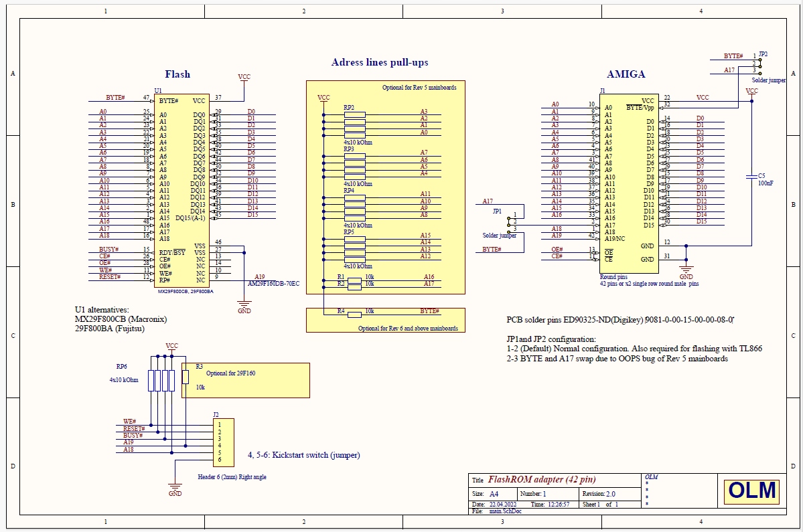Select the '100nF' capacitor value
Image resolution: width=803 pixels, height=532 pixels.
765,183
